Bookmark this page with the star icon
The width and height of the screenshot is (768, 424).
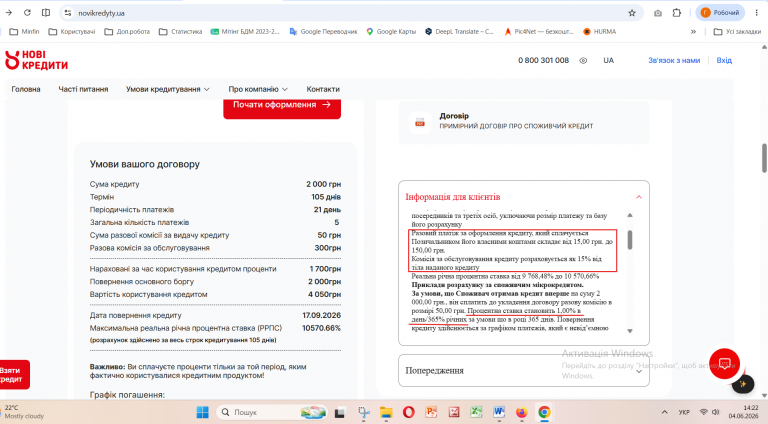coord(632,13)
